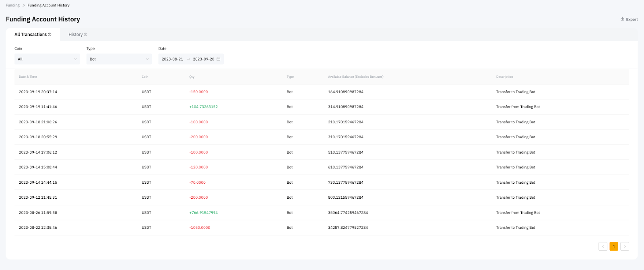
Task: Open the Type dropdown showing Bot
Action: pos(119,59)
